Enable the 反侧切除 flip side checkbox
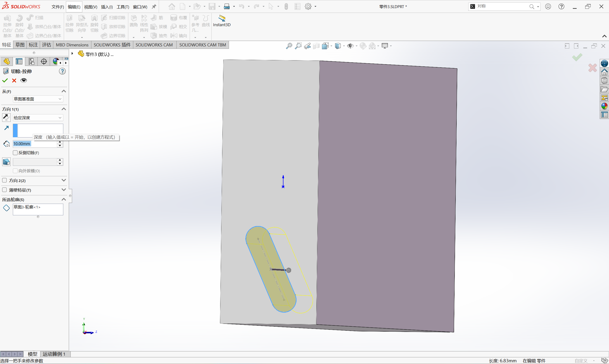 [15, 153]
